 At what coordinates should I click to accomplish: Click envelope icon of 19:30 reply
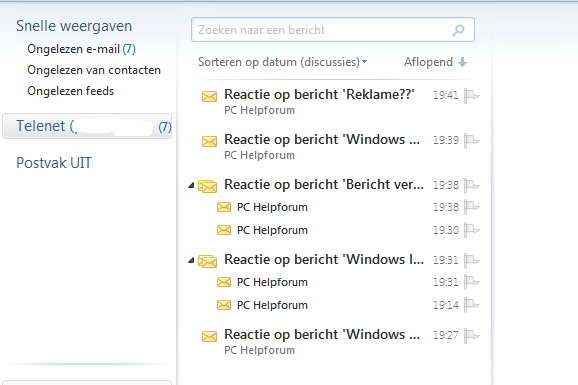click(x=224, y=230)
